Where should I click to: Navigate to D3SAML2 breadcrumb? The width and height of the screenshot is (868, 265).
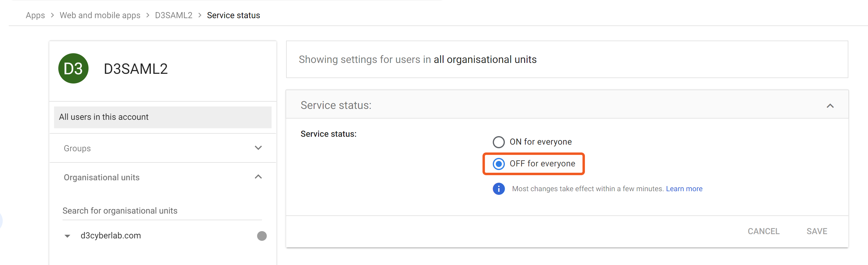tap(173, 15)
